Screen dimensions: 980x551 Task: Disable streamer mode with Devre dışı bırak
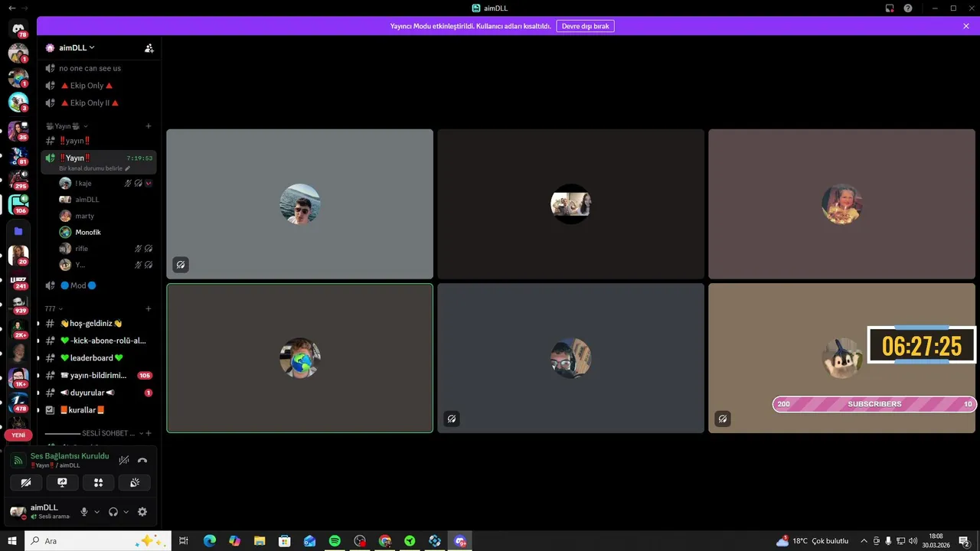point(585,26)
